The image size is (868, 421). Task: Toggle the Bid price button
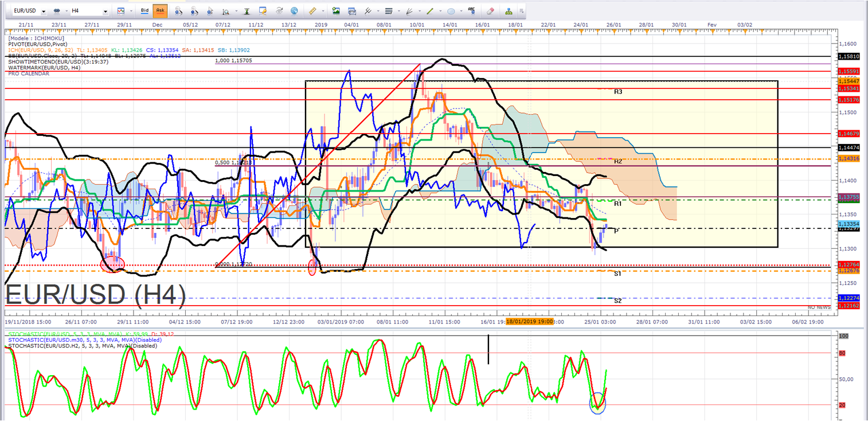tap(144, 11)
